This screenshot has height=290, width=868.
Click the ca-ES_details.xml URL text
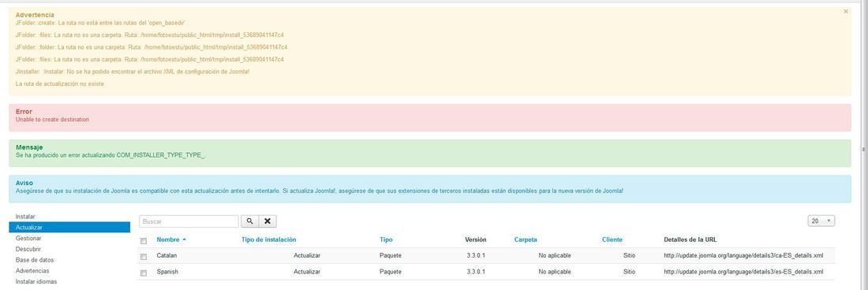coord(743,256)
